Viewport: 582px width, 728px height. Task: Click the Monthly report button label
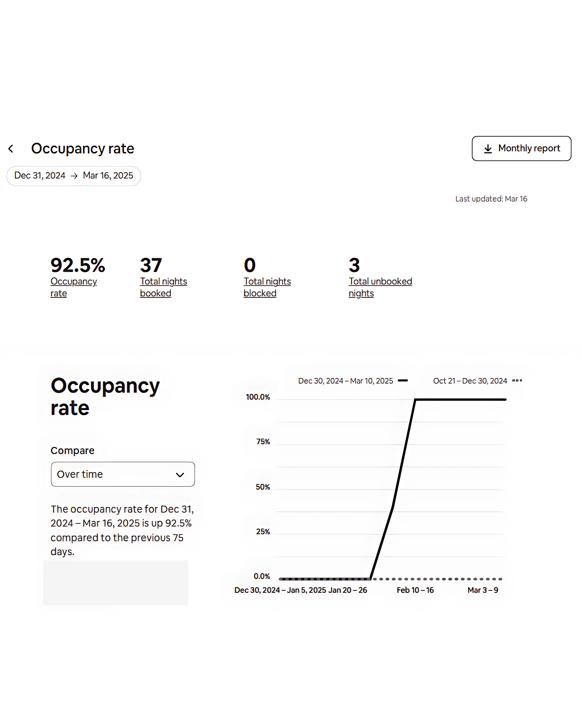click(529, 148)
